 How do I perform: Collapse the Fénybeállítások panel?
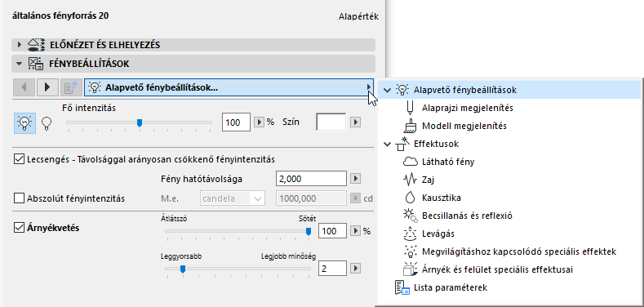point(20,65)
